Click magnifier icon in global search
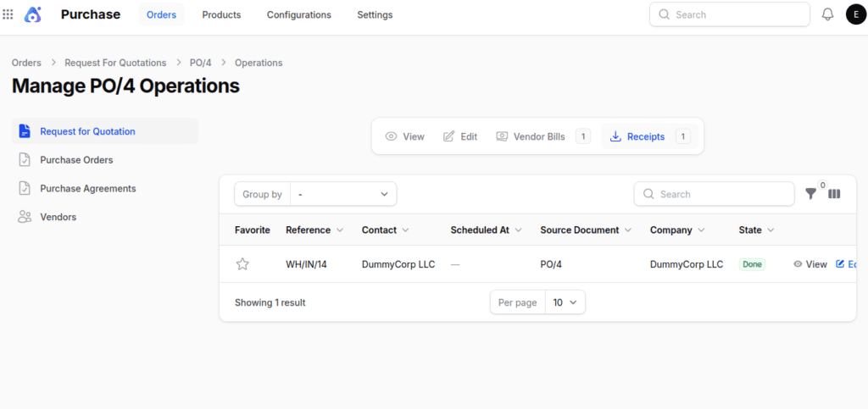The image size is (868, 409). [x=665, y=14]
